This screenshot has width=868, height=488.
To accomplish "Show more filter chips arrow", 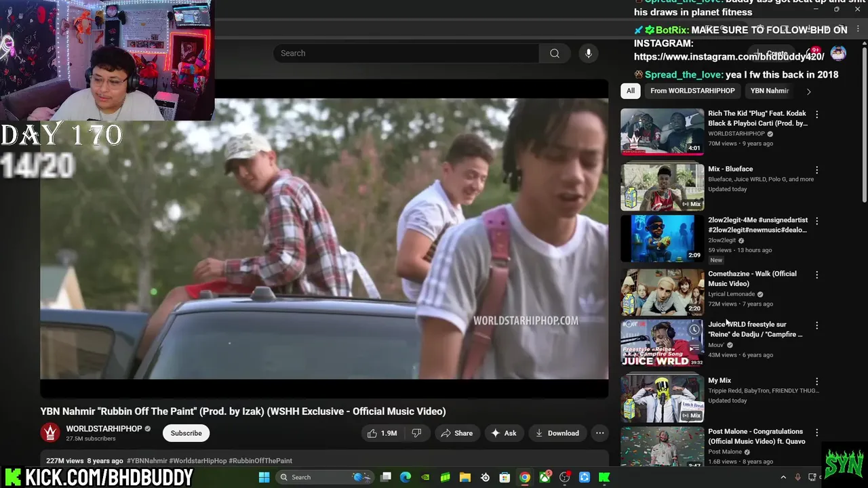I will point(808,91).
